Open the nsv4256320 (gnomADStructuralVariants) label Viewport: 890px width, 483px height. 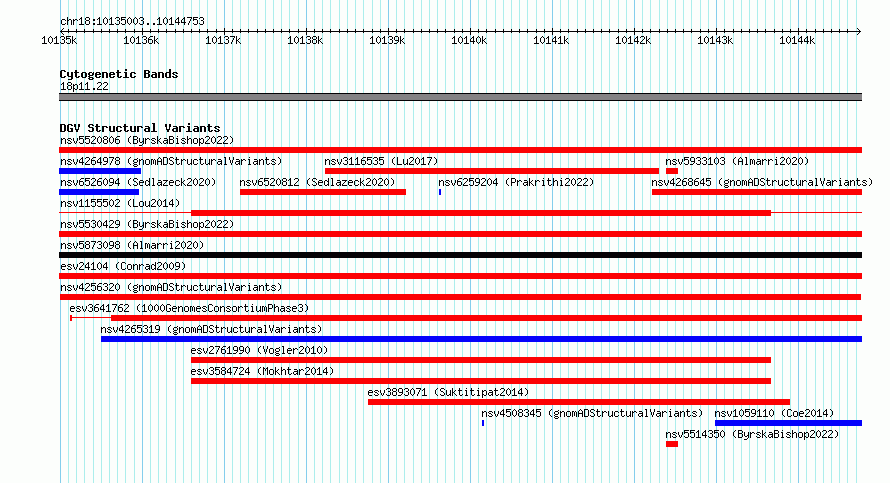tap(171, 287)
